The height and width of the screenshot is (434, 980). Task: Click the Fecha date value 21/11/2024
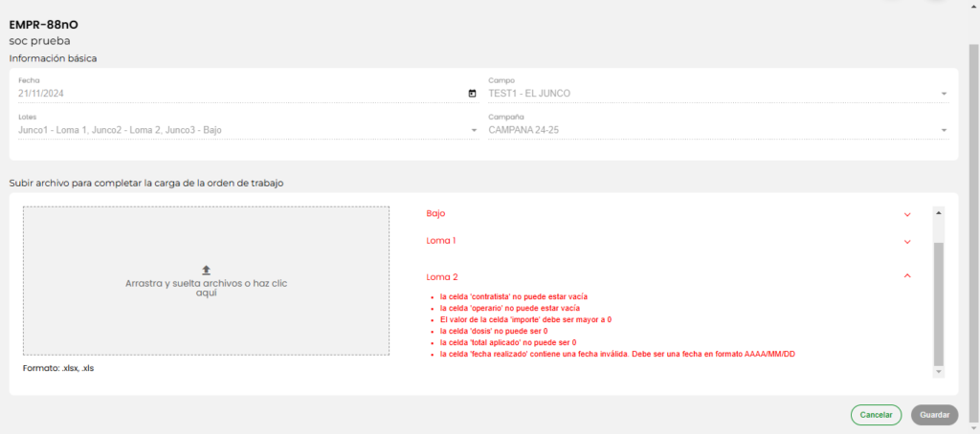click(46, 94)
